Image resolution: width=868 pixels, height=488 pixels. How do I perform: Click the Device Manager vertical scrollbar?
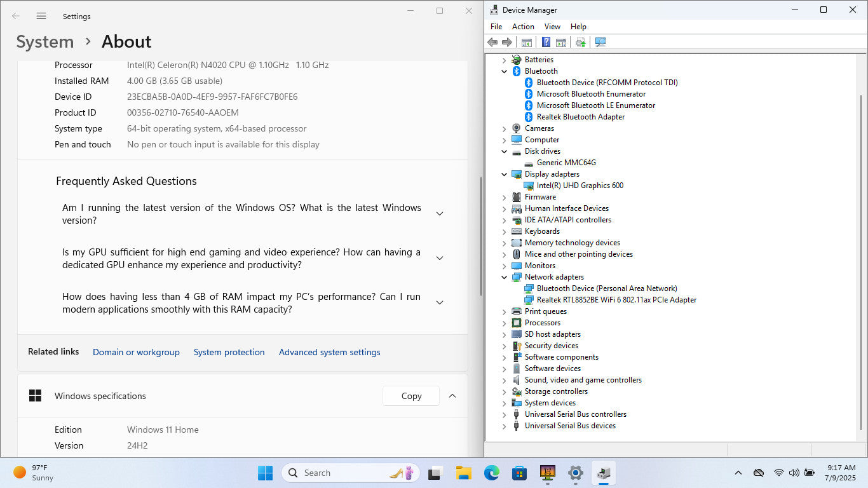(x=862, y=254)
